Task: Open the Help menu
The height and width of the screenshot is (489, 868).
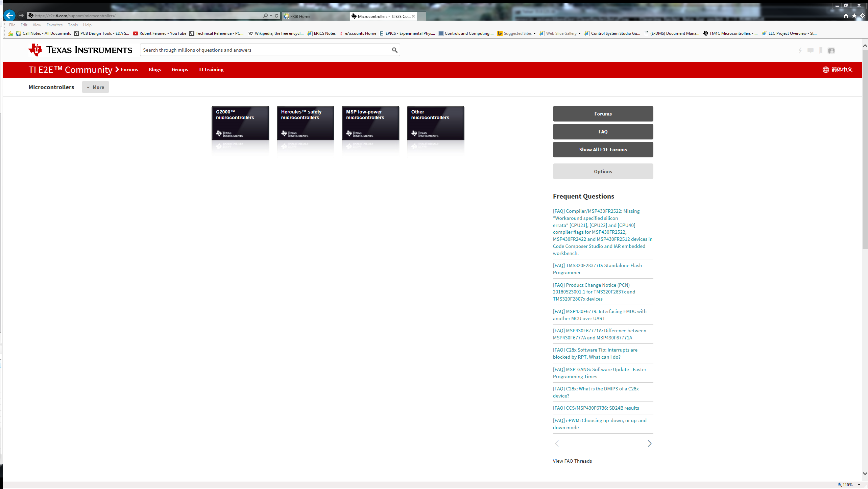Action: (87, 25)
